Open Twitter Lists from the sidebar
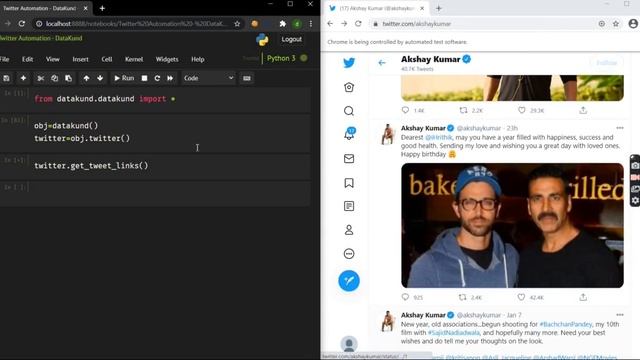 pos(349,206)
